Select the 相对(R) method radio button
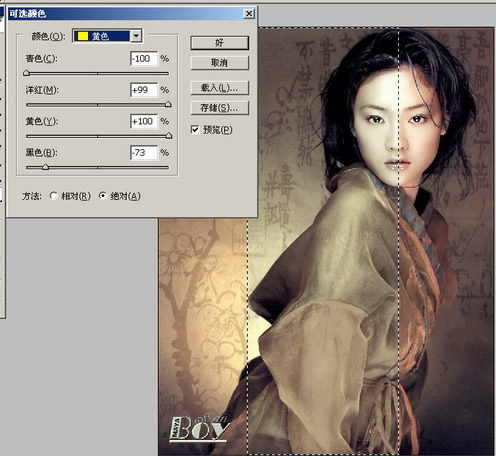Image resolution: width=496 pixels, height=456 pixels. (x=53, y=196)
